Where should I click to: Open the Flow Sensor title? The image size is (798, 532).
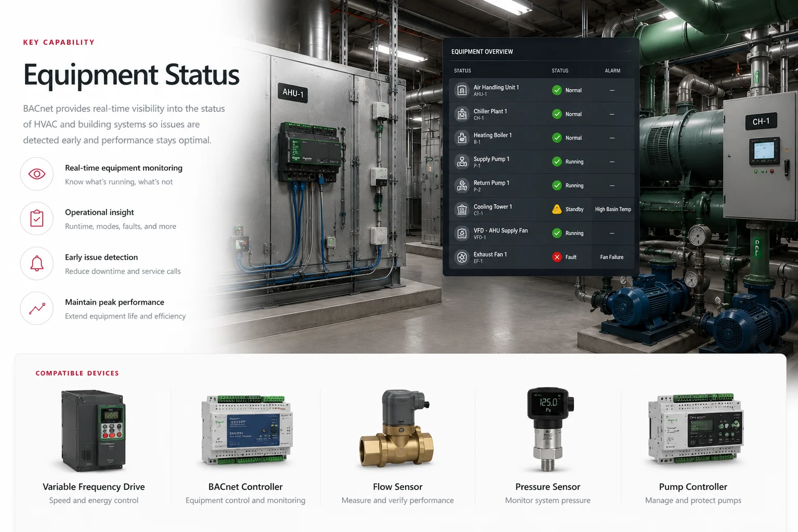click(397, 487)
